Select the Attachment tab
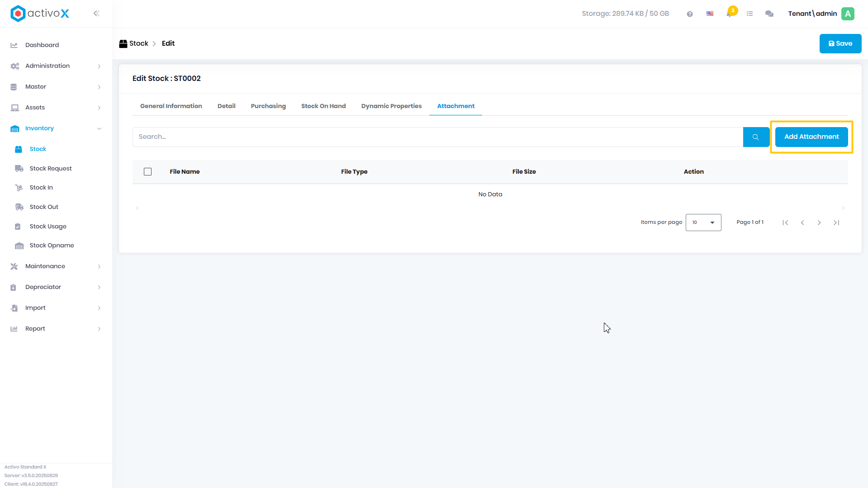 click(x=455, y=106)
